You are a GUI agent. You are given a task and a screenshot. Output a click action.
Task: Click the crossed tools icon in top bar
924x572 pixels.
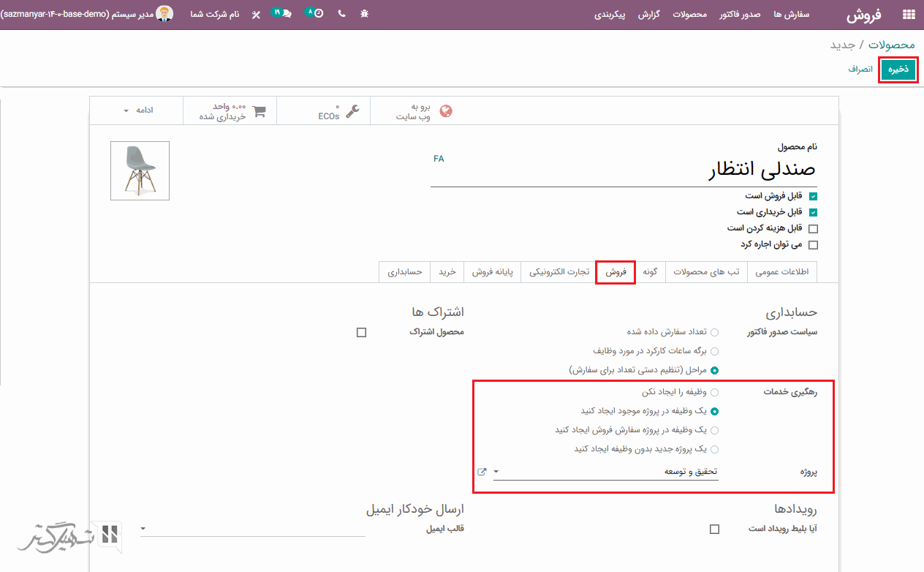pyautogui.click(x=256, y=14)
